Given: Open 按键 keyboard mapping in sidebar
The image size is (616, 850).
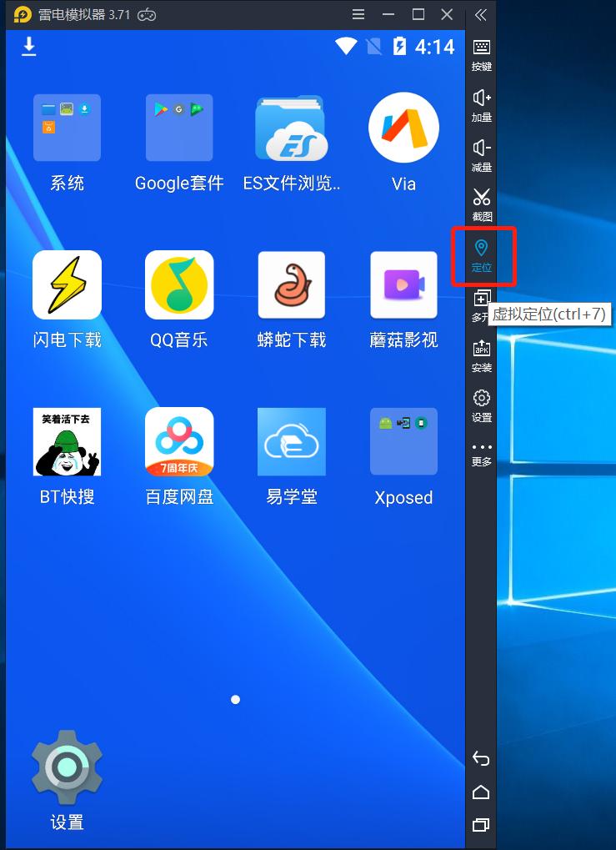Looking at the screenshot, I should (482, 55).
